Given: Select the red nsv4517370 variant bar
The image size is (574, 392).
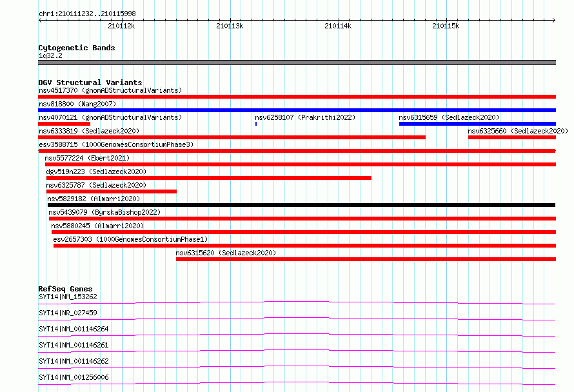Looking at the screenshot, I should (x=297, y=97).
